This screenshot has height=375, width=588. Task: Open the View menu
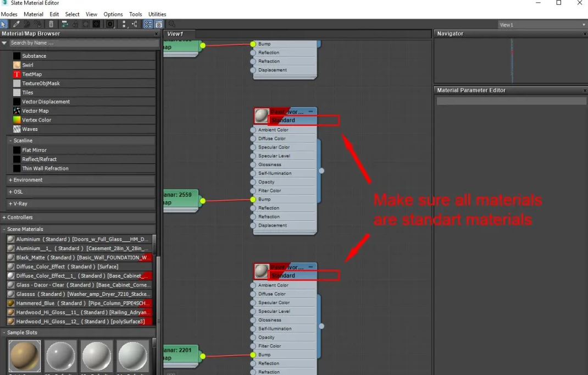click(91, 14)
